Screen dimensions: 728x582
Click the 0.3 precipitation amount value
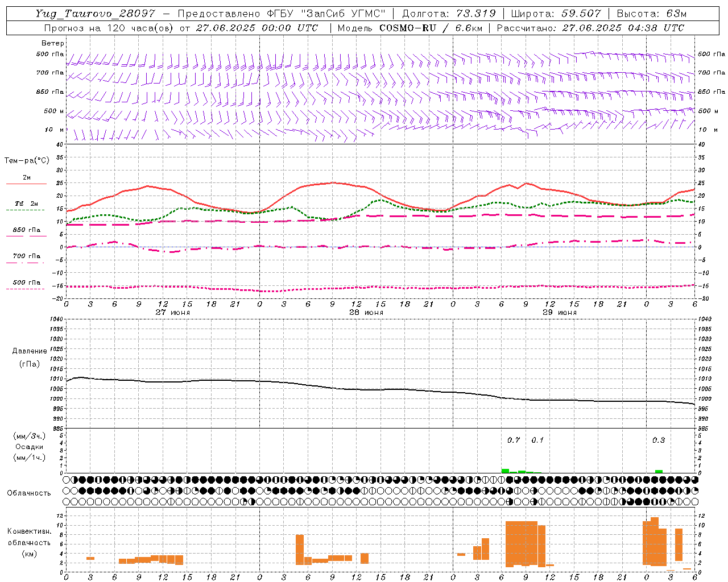[x=659, y=440]
